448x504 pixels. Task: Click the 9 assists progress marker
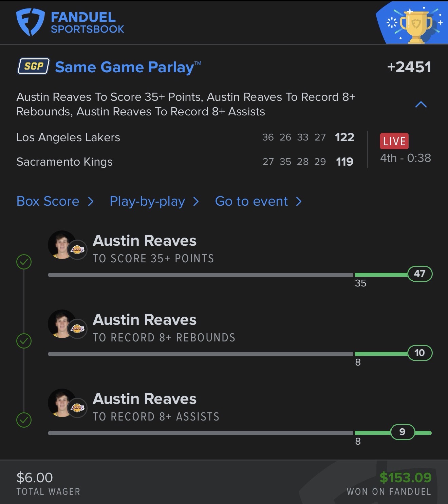[x=402, y=432]
